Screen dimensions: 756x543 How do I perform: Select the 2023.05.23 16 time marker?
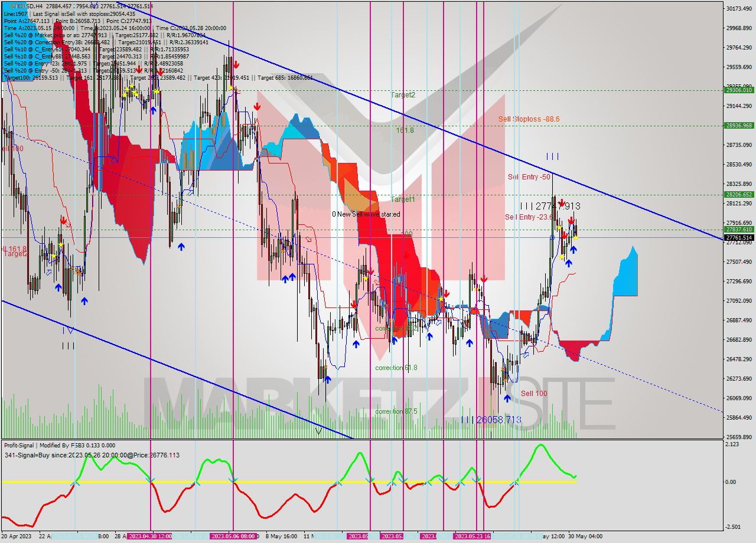click(x=472, y=537)
